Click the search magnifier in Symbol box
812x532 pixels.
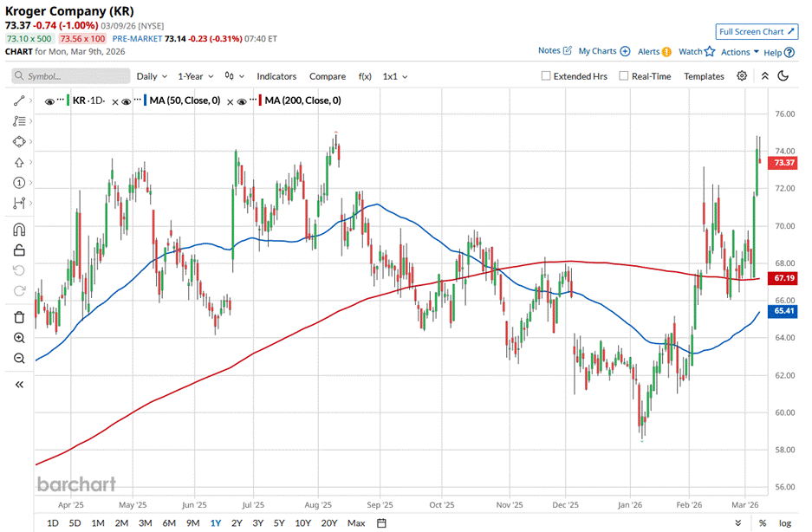(x=19, y=75)
